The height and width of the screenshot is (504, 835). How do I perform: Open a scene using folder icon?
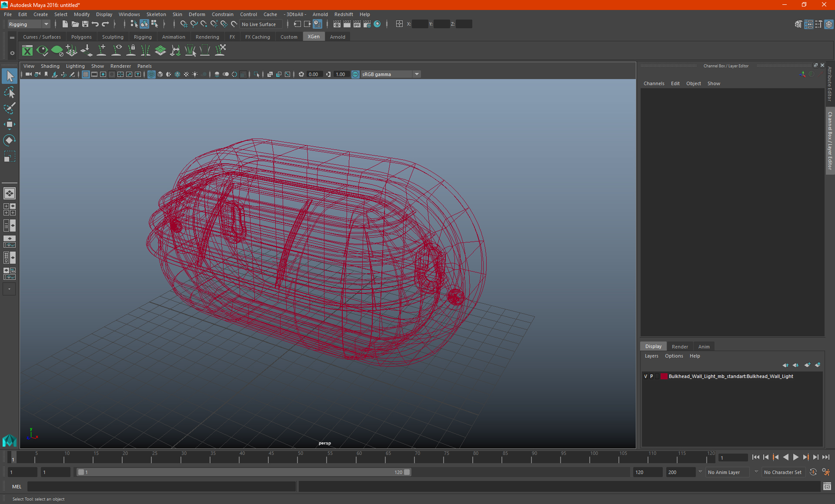[x=75, y=24]
